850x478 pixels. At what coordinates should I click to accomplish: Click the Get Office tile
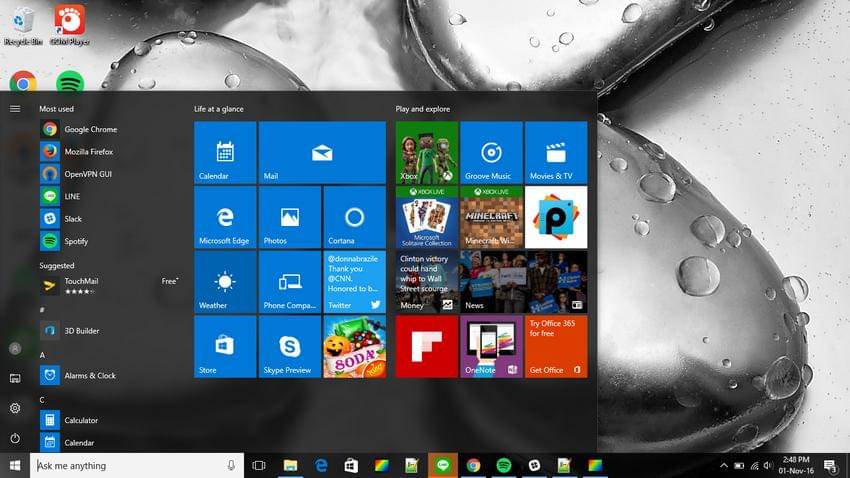pos(556,346)
